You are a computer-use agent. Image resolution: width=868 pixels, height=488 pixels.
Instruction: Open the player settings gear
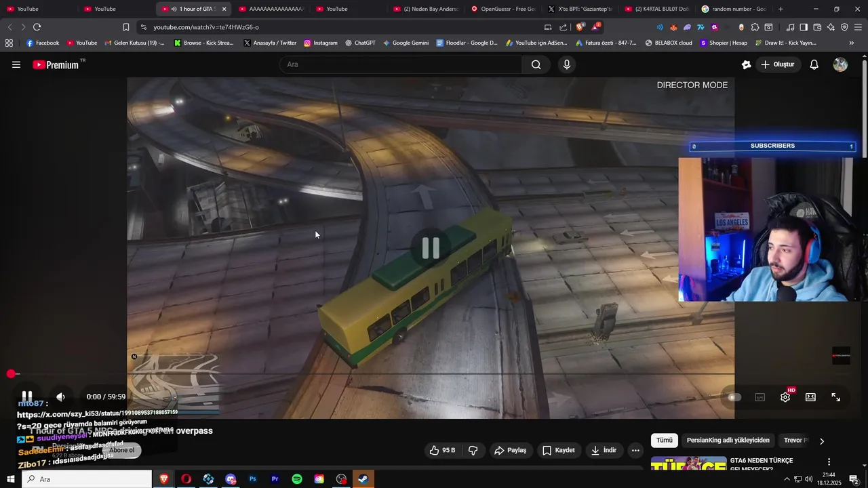click(x=785, y=397)
